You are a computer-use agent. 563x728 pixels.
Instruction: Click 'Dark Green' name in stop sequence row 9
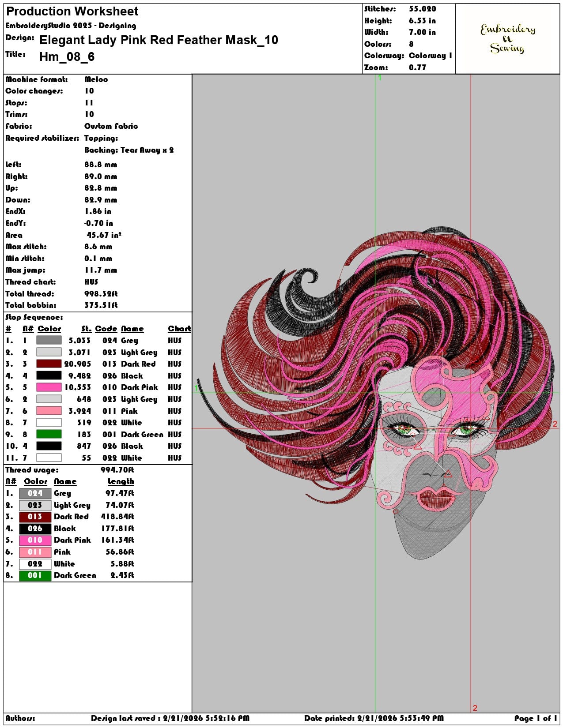point(142,435)
